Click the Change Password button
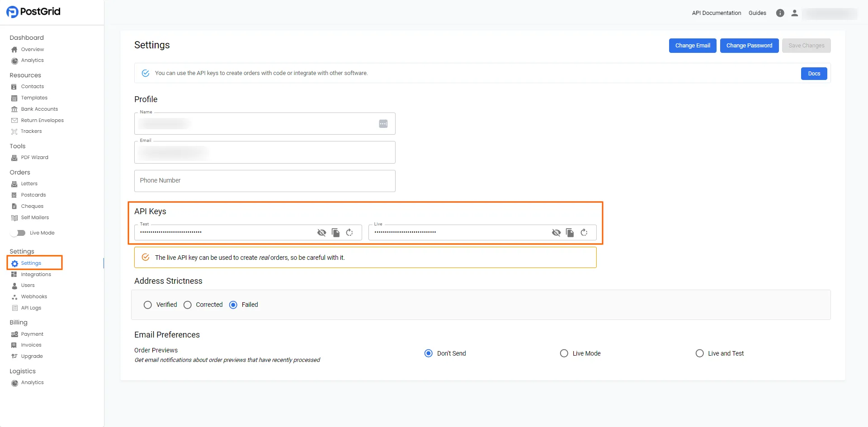 pos(749,46)
